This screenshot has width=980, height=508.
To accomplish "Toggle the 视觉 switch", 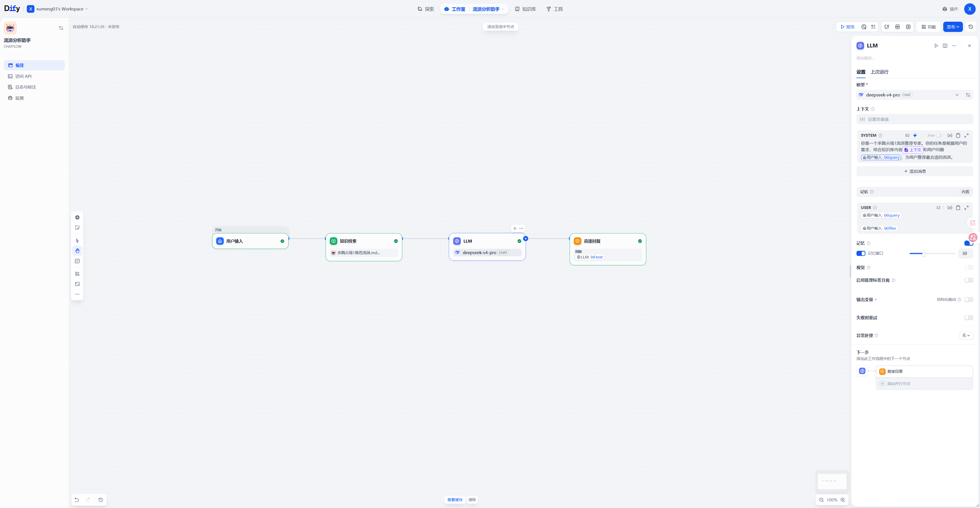I will tap(969, 268).
